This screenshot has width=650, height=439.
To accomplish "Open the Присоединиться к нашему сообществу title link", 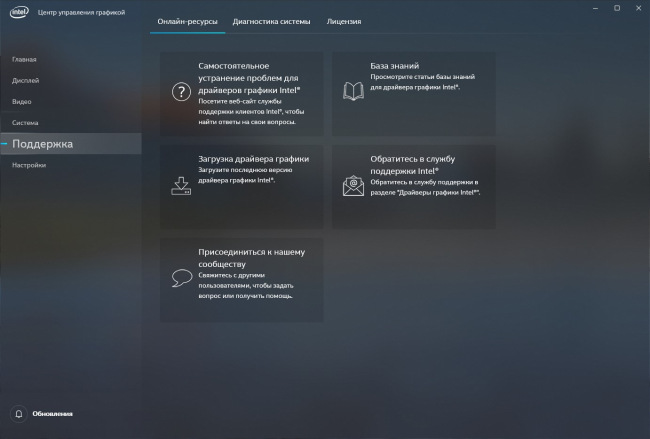I will tap(251, 258).
